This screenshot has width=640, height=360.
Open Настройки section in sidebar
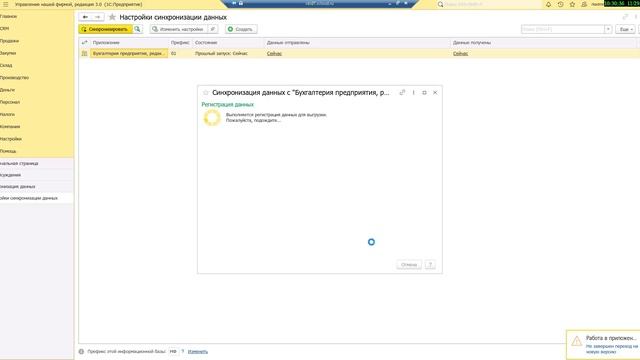coord(11,139)
